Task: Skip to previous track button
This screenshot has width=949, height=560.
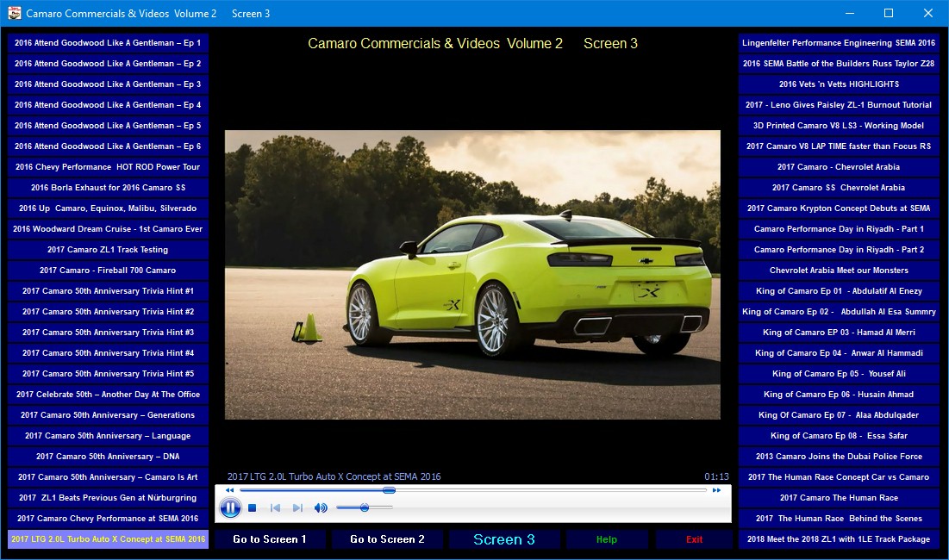Action: point(275,508)
